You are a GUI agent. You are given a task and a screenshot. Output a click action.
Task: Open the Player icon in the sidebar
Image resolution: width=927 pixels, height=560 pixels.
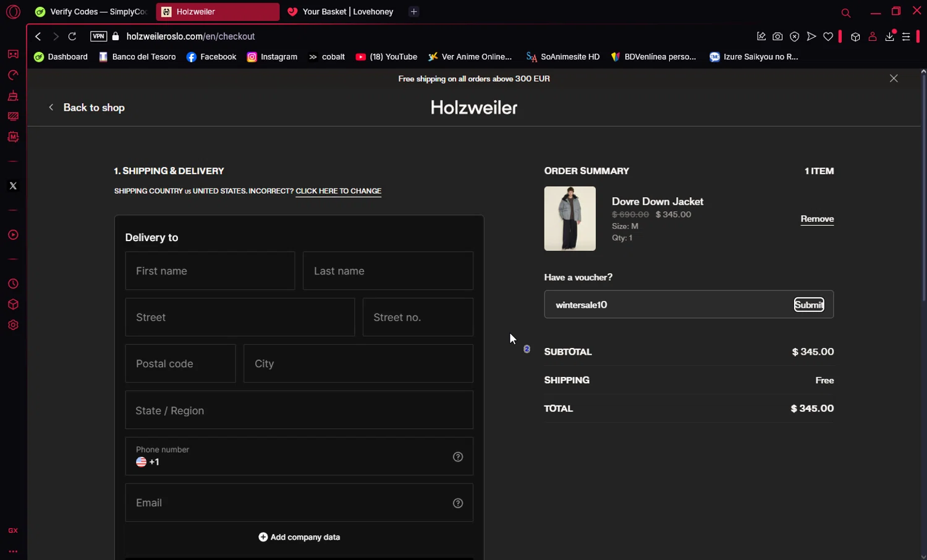pos(13,235)
